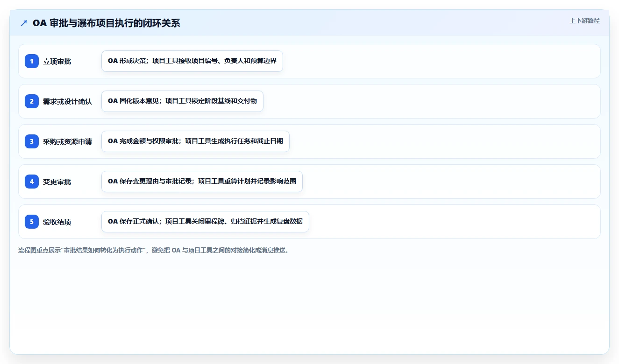Click the 变更审批 step label
The image size is (619, 364).
(x=57, y=182)
